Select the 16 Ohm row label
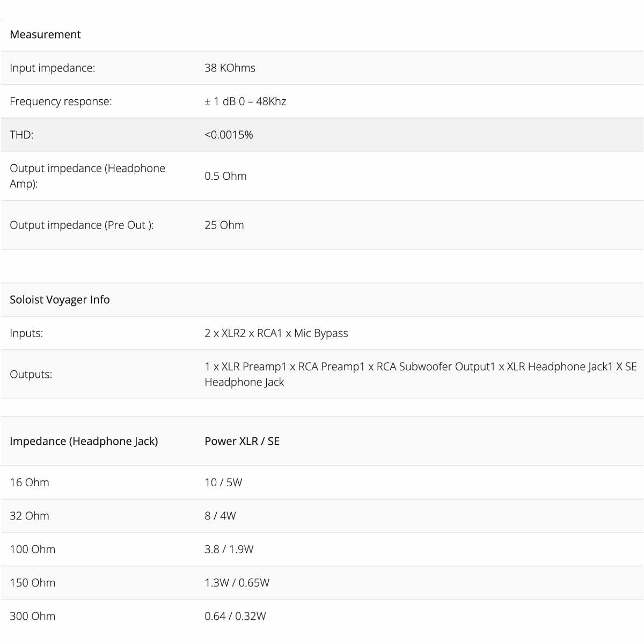This screenshot has height=644, width=644. [30, 482]
